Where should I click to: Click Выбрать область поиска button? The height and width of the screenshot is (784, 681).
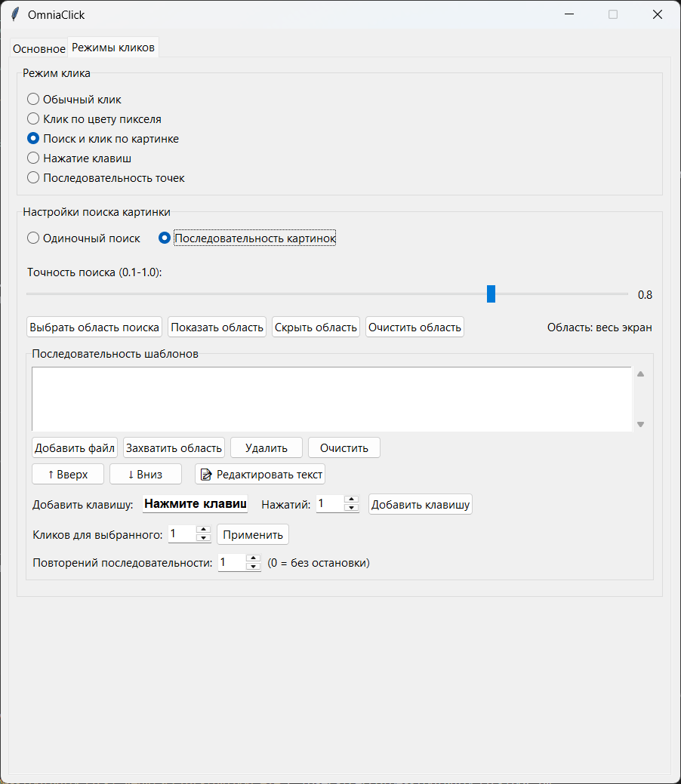click(94, 327)
